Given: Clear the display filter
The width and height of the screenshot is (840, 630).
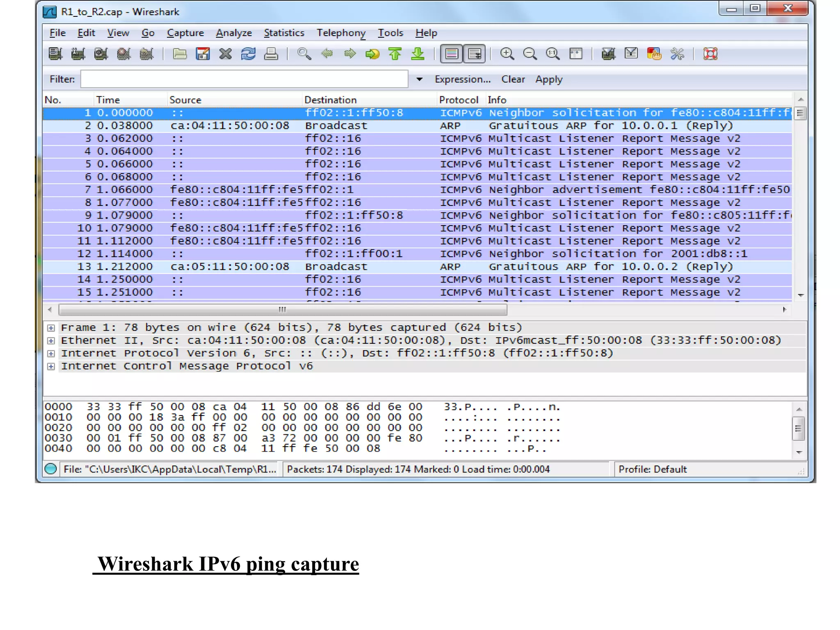Looking at the screenshot, I should point(513,79).
